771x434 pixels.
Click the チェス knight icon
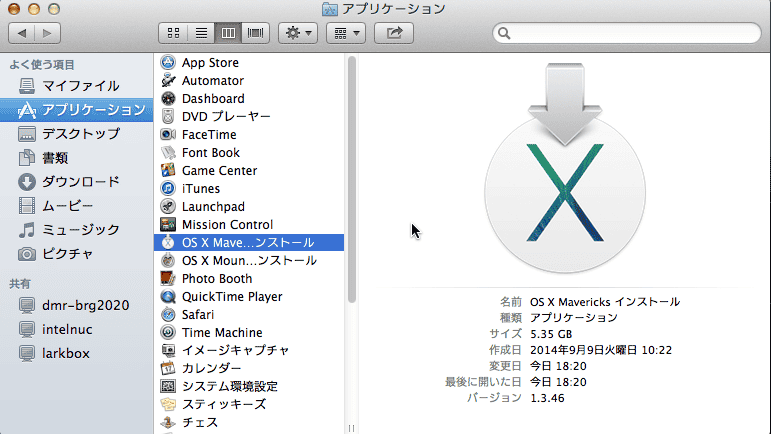pyautogui.click(x=168, y=422)
